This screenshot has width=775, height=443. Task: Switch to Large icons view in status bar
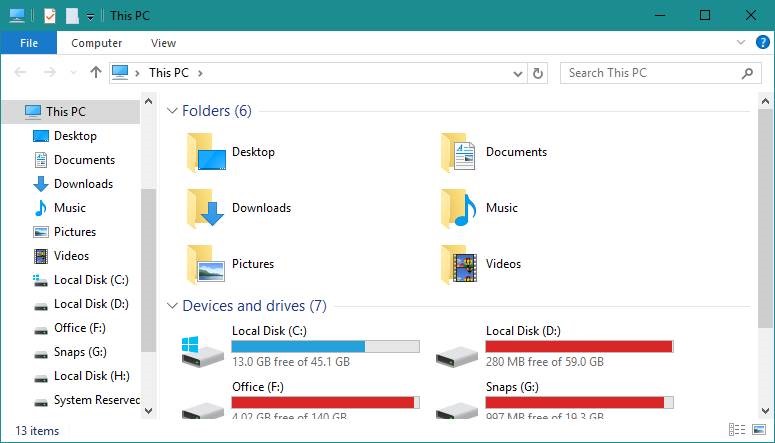[759, 430]
